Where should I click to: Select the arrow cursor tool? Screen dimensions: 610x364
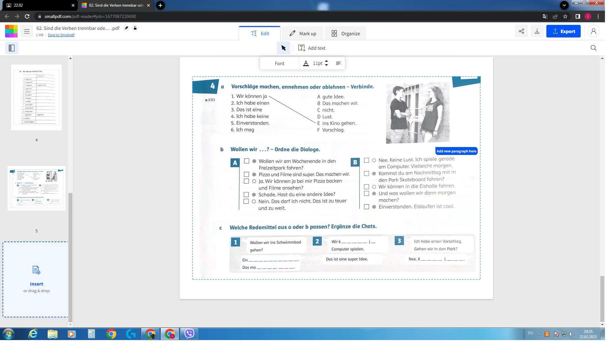(283, 48)
